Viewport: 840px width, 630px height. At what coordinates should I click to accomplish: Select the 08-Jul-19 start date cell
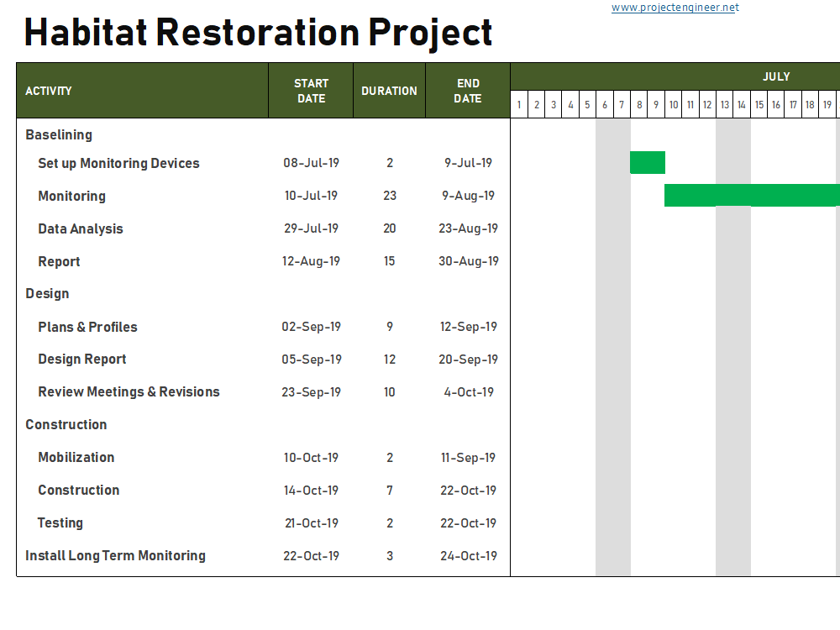point(312,163)
